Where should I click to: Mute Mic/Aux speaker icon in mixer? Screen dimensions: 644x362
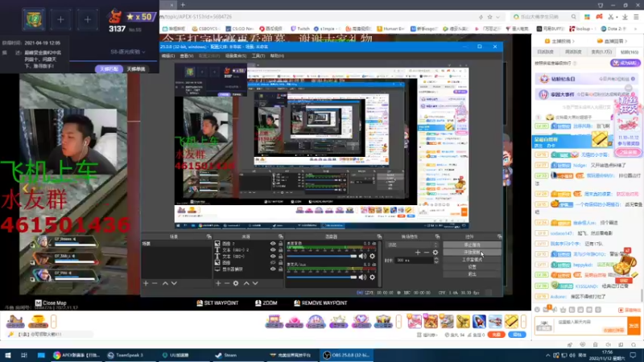pos(361,277)
